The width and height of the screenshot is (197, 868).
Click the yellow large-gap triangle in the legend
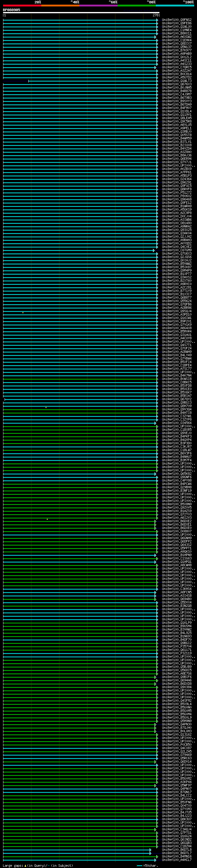tap(25, 865)
